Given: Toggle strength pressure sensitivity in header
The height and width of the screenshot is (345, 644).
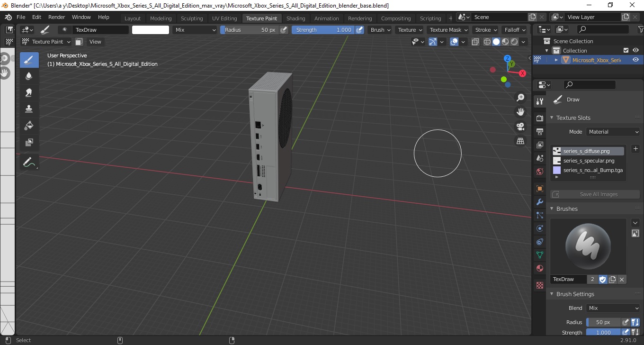Looking at the screenshot, I should click(359, 30).
